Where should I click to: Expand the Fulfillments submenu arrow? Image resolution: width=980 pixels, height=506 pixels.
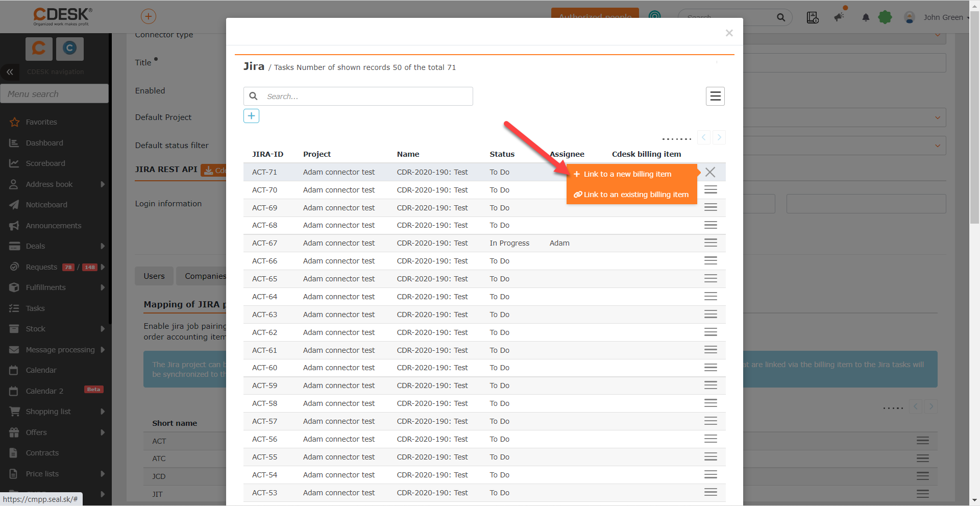tap(103, 287)
